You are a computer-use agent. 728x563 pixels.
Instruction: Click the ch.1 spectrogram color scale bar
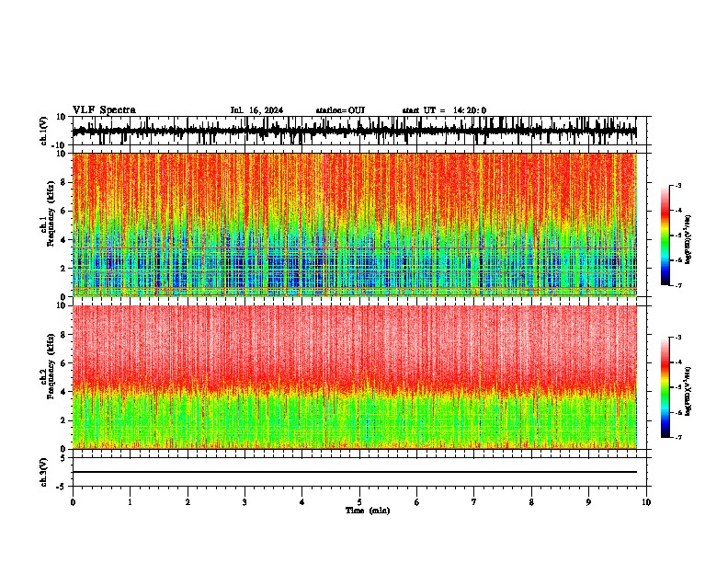[x=665, y=236]
